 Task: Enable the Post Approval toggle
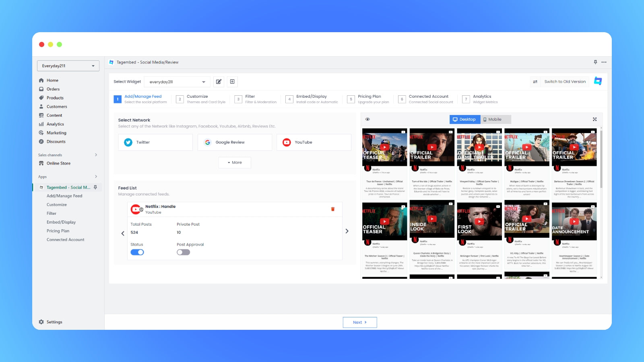point(183,252)
